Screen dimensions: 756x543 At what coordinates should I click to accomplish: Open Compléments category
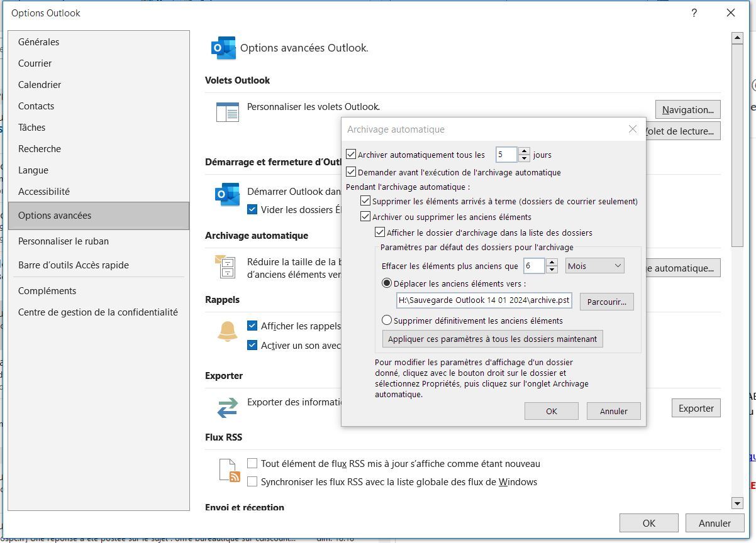[99, 291]
